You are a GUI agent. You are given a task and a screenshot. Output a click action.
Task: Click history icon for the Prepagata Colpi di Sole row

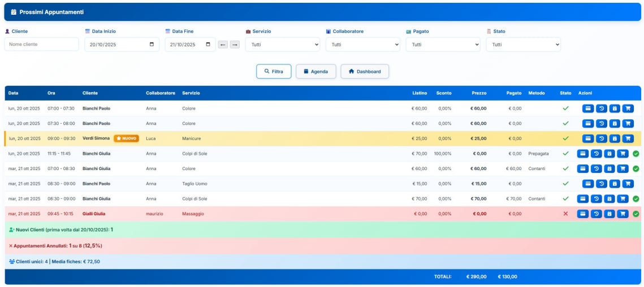click(x=596, y=154)
